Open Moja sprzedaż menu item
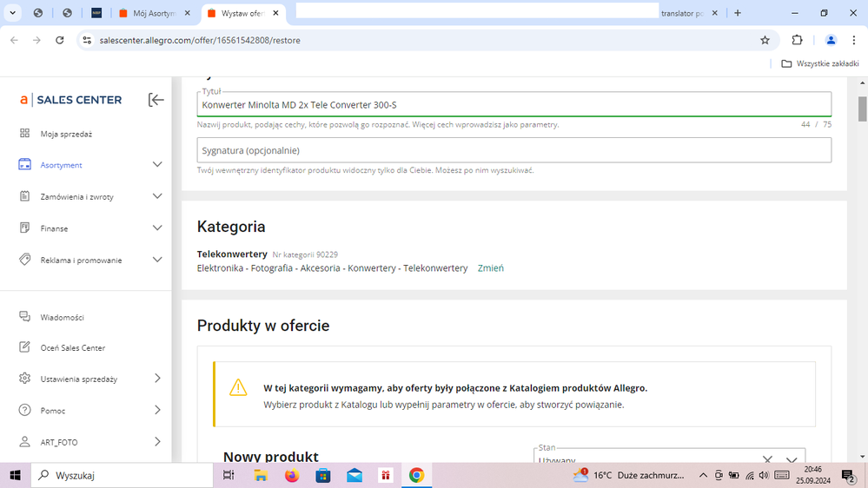Viewport: 868px width, 488px height. tap(66, 134)
